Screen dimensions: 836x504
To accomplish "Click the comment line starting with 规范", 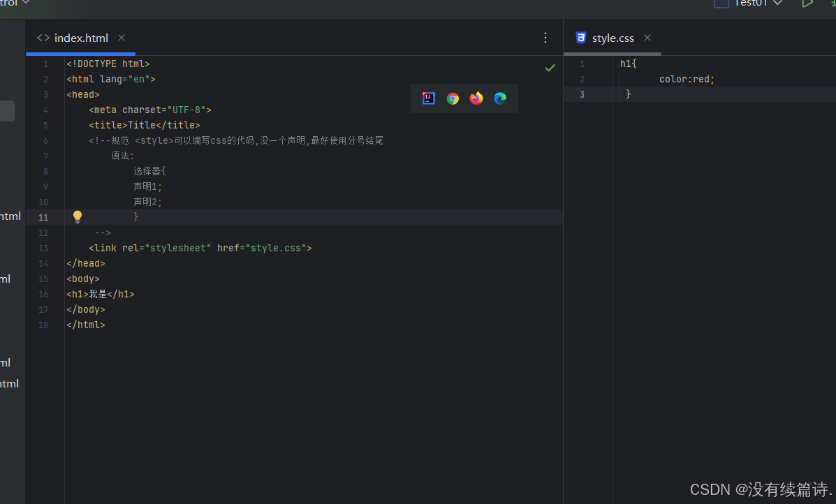I will [x=236, y=140].
